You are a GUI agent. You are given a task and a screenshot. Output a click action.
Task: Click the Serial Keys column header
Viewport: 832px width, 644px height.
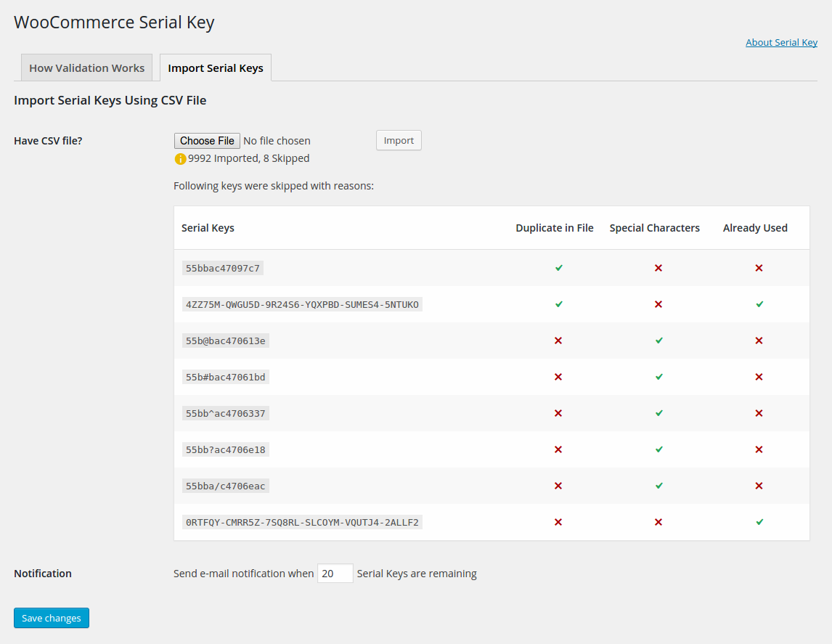208,228
